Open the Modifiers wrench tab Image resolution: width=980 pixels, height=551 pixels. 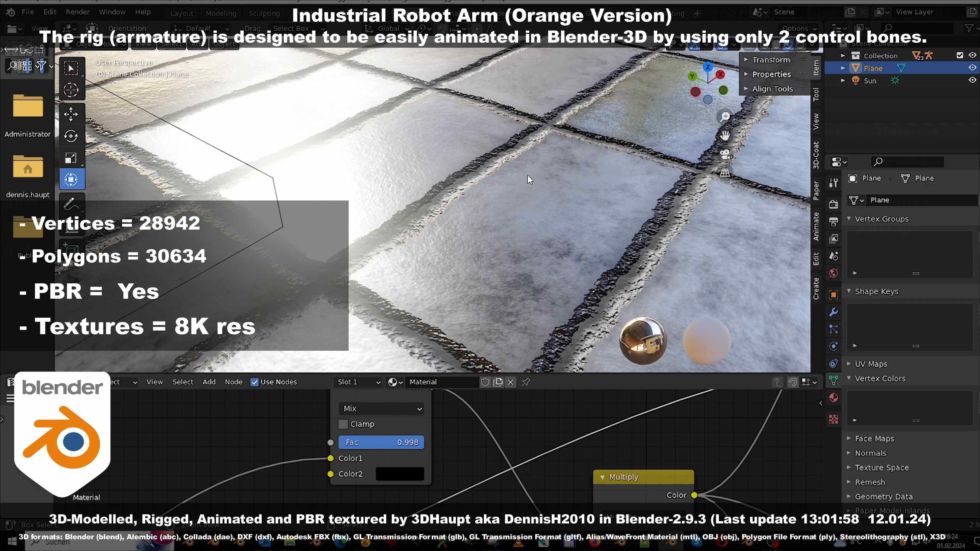coord(834,312)
